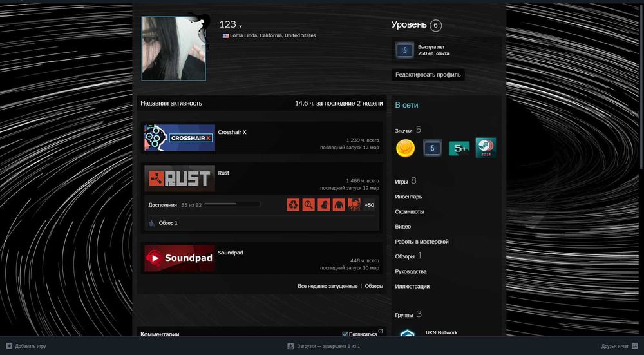This screenshot has height=355, width=644.
Task: Open the Руководства section link
Action: tap(411, 271)
